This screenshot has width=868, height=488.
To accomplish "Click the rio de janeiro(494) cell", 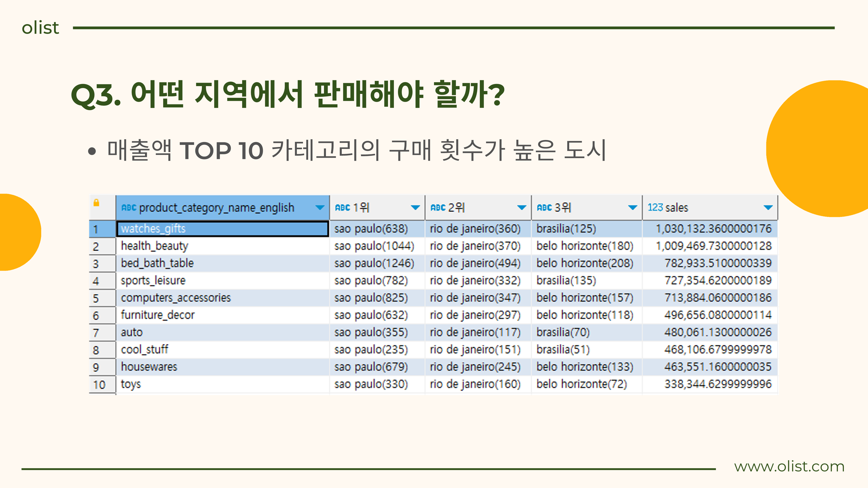I will pos(478,263).
